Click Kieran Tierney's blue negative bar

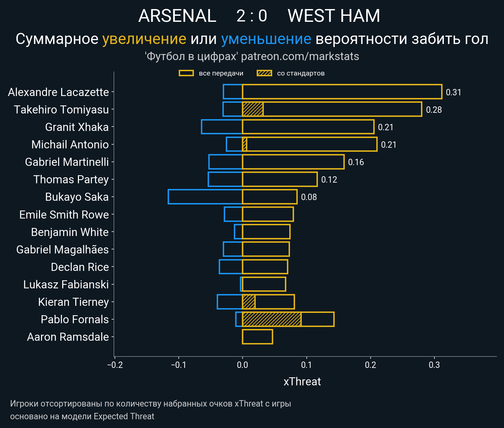230,302
